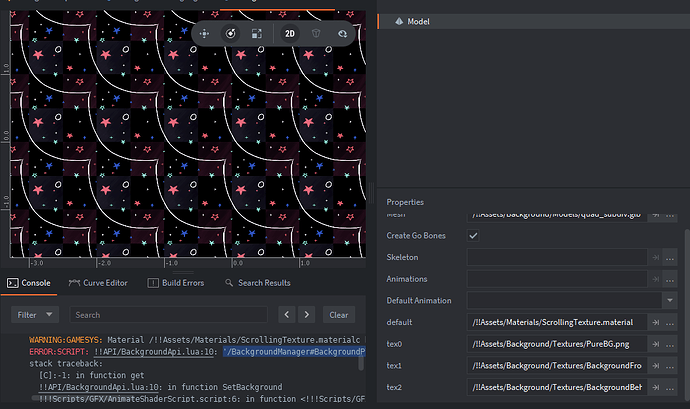Select the Rotate tool in scene toolbar
The image size is (690, 409).
[230, 33]
